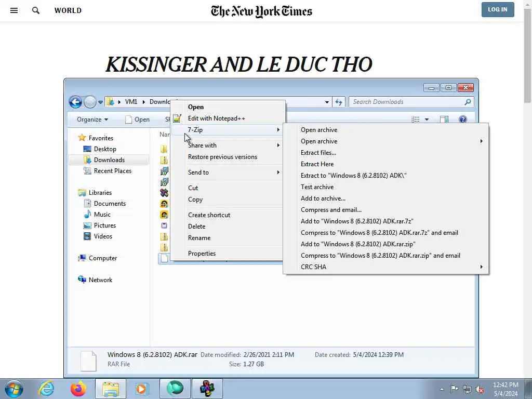Choose Add to "Windows 8 (6.2.8102) ADK.rar.zip"

386,244
